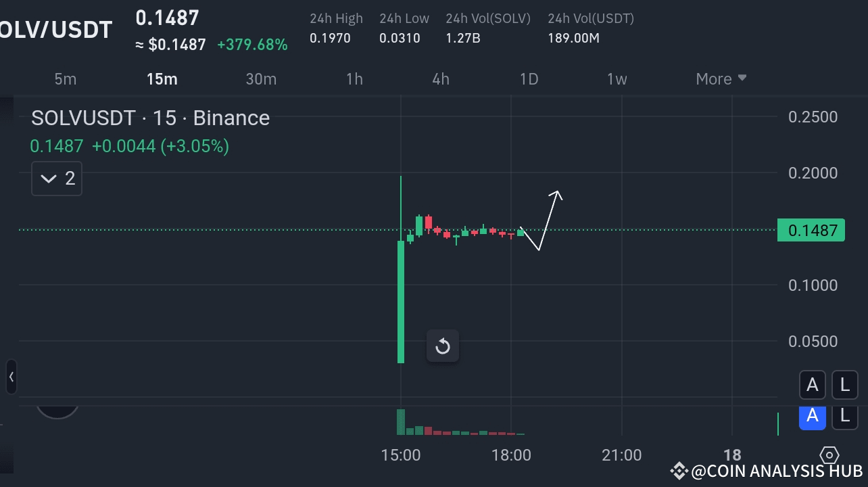Select the 1D timeframe tab
This screenshot has width=868, height=487.
(x=529, y=78)
